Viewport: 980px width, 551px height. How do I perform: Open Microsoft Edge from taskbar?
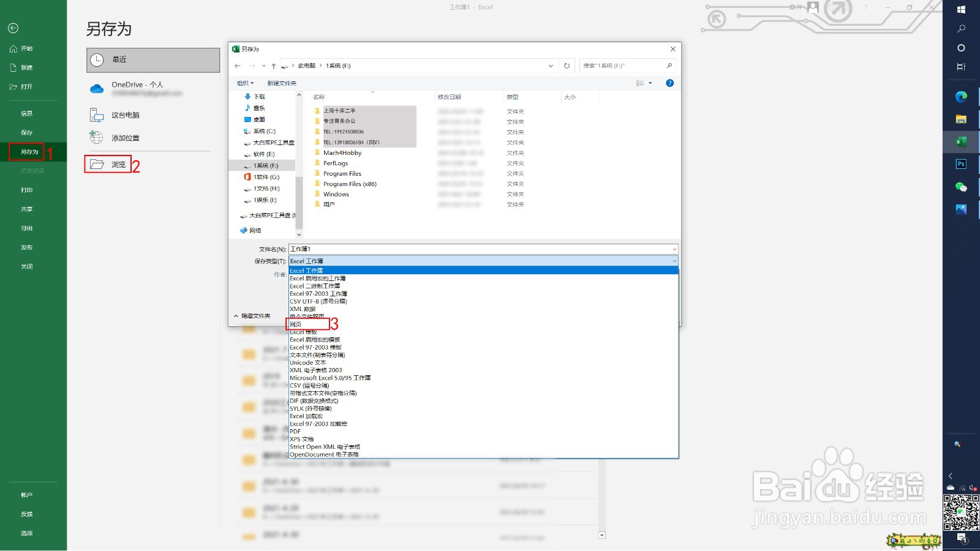point(961,96)
